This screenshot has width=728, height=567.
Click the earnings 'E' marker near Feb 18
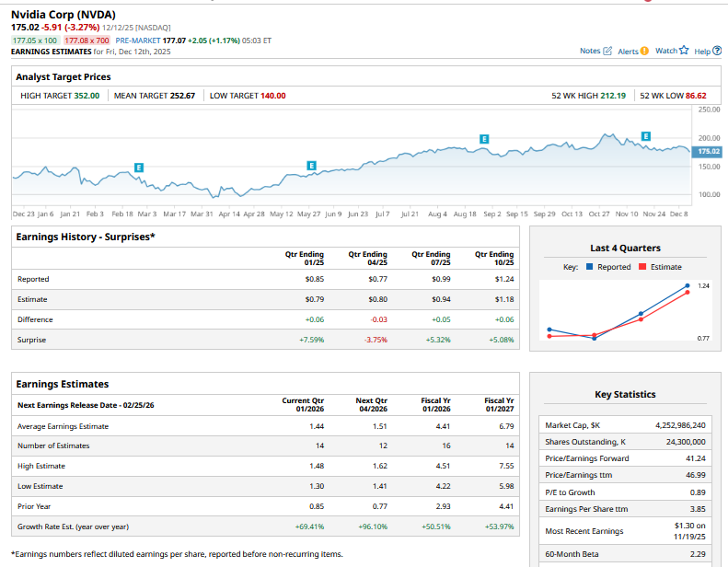pos(139,168)
